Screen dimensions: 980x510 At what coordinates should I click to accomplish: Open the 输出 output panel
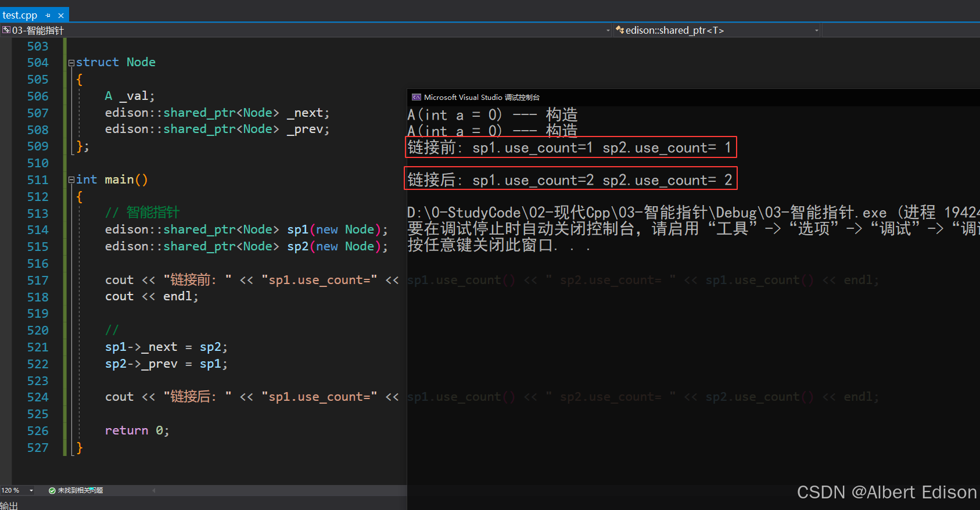pyautogui.click(x=9, y=506)
